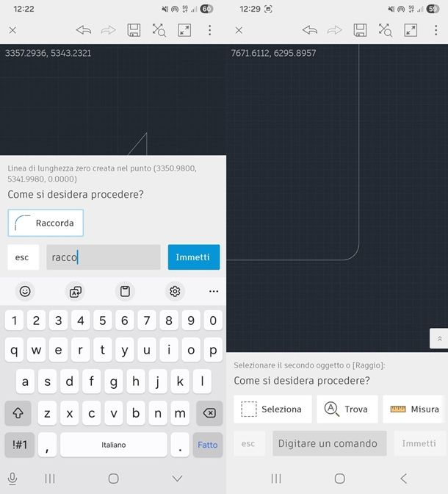Hide the keyboard with the down chevron
The width and height of the screenshot is (448, 494).
point(177,479)
